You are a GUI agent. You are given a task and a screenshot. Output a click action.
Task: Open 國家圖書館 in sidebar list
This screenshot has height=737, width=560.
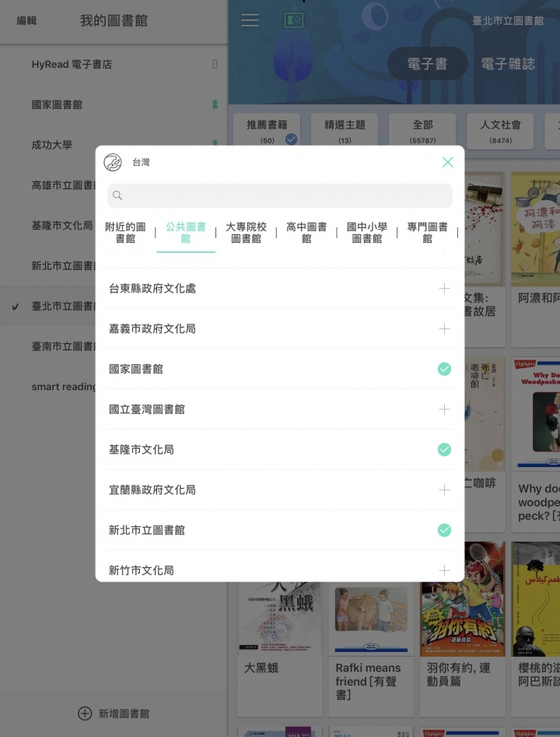point(114,105)
